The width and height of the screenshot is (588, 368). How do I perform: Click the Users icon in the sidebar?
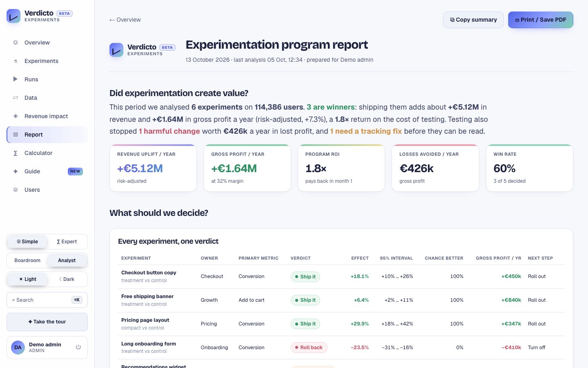(16, 190)
